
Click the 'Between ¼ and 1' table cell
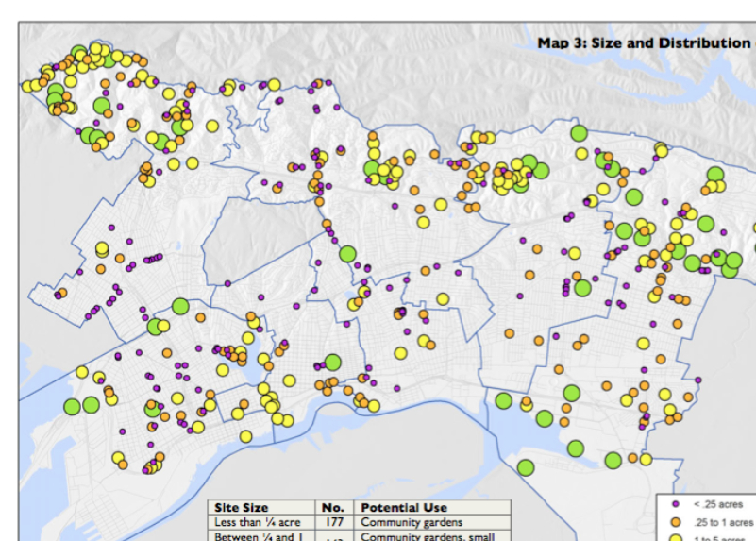[x=257, y=537]
